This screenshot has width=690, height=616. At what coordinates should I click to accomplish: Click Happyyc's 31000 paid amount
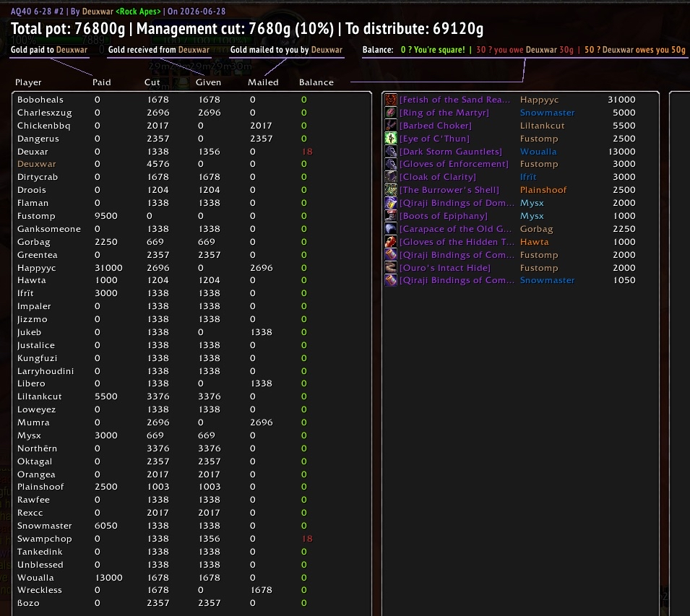click(x=108, y=268)
